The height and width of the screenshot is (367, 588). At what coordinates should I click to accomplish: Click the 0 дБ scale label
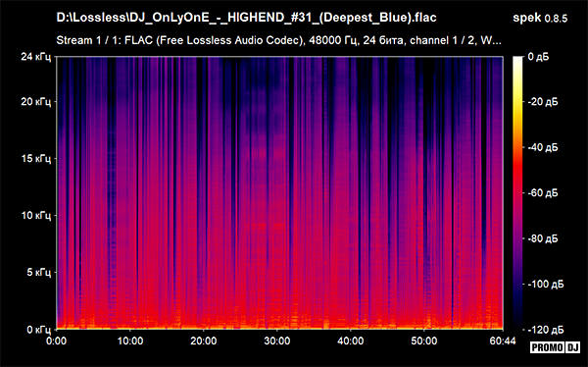click(x=538, y=57)
